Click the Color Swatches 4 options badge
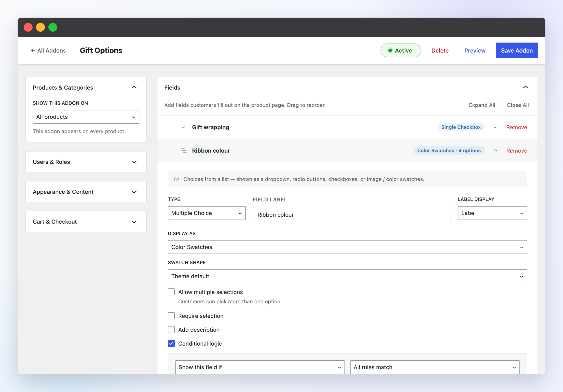This screenshot has width=563, height=392. pyautogui.click(x=449, y=150)
